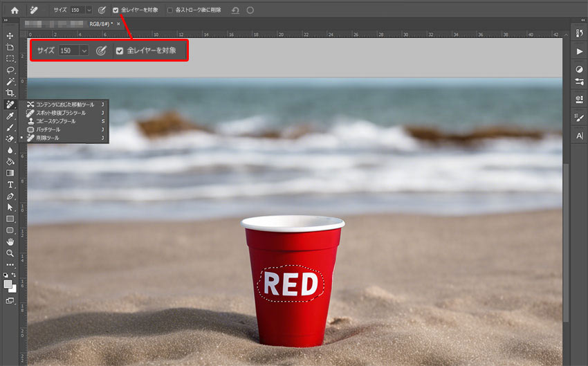Click the Home icon in options bar
The height and width of the screenshot is (366, 588).
point(15,10)
